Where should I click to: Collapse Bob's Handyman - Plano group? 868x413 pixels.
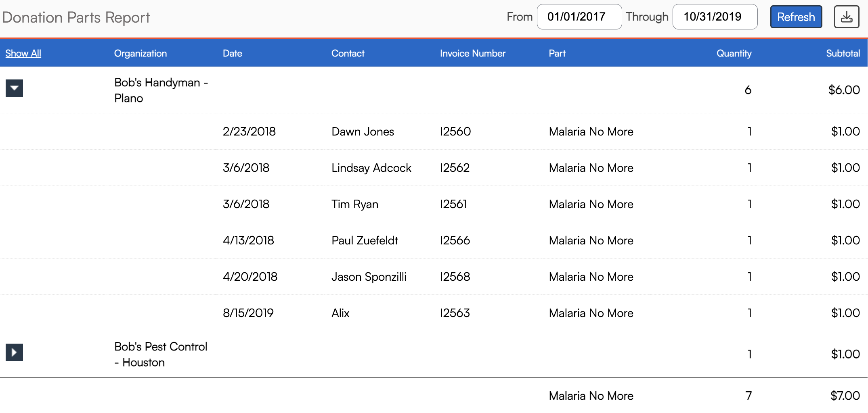point(14,88)
